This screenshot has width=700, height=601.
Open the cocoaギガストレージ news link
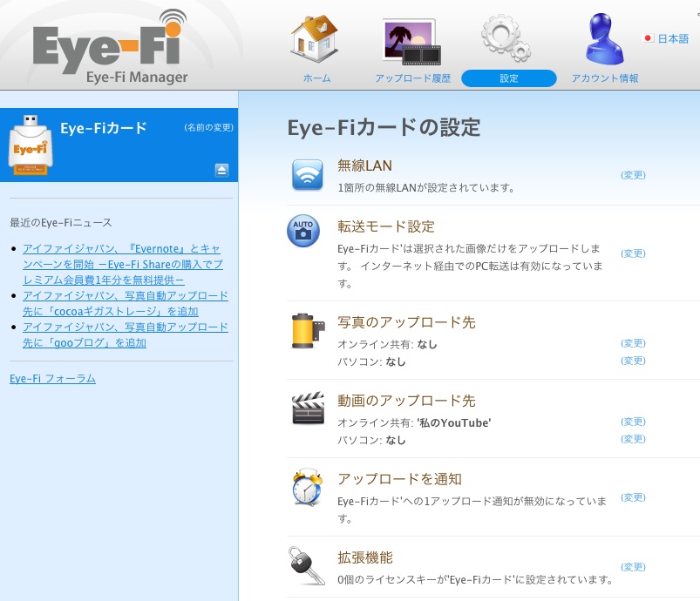coord(126,303)
